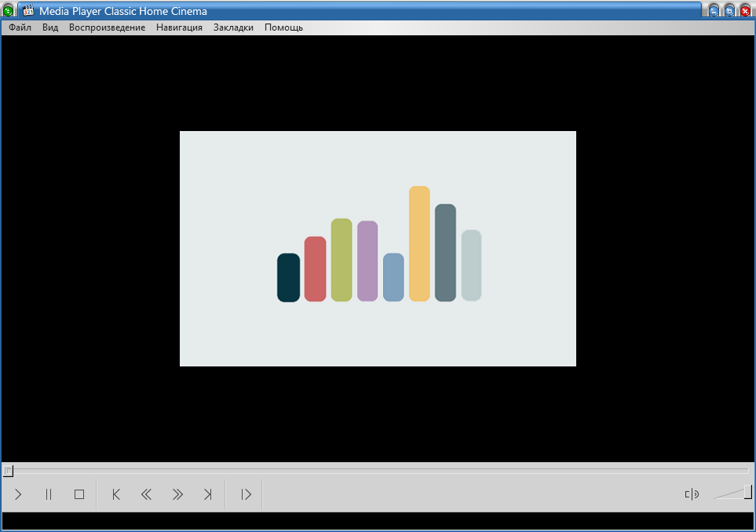
Task: Click the seek bar thumb
Action: click(8, 471)
